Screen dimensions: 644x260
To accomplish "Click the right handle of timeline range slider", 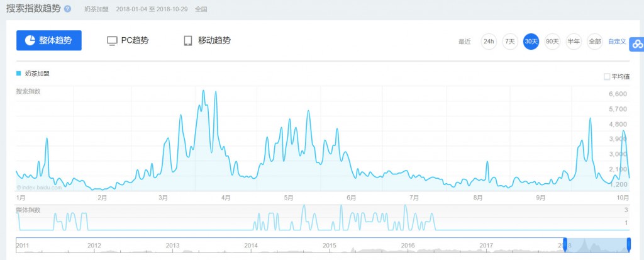I will coord(629,245).
